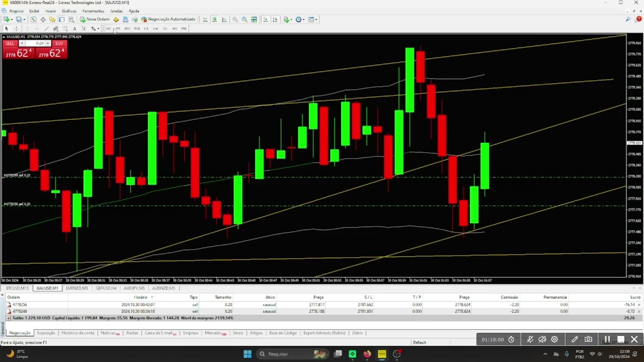Pause the screen recording
The height and width of the screenshot is (362, 644).
(607, 339)
